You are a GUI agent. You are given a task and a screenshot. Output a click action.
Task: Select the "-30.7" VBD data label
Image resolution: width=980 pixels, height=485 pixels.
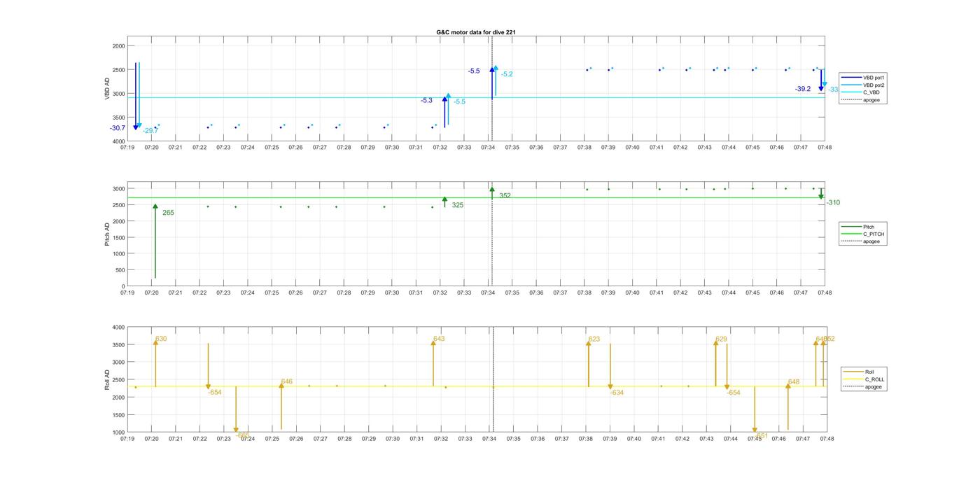(118, 128)
